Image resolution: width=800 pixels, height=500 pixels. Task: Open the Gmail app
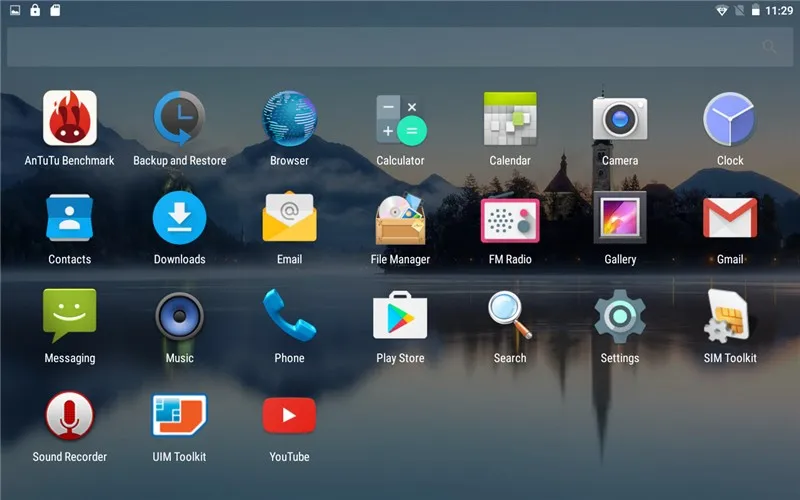pyautogui.click(x=730, y=218)
